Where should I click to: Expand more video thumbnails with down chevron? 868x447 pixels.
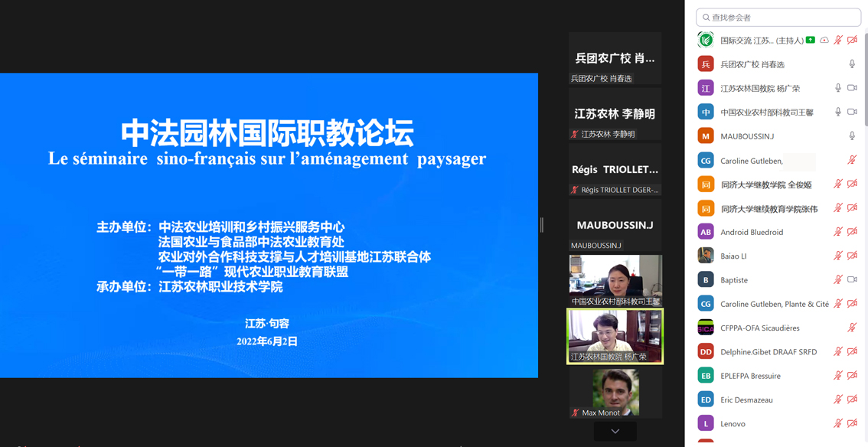click(x=615, y=432)
